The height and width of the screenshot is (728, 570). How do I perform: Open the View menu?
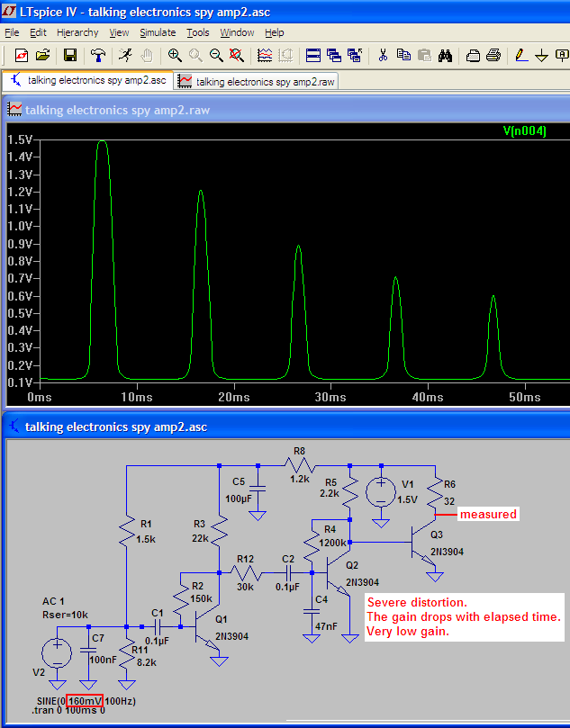pos(119,32)
